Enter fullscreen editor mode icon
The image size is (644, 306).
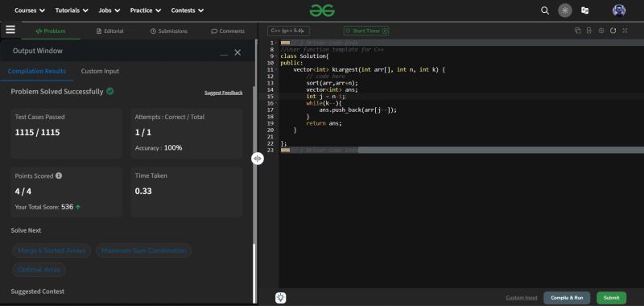pyautogui.click(x=625, y=31)
